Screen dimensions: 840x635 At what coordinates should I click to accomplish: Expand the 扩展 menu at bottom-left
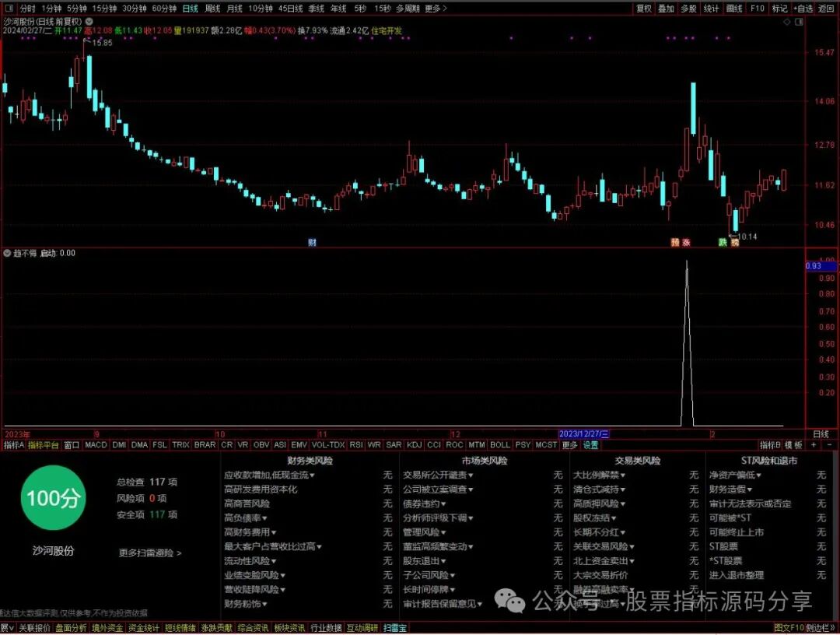click(7, 627)
